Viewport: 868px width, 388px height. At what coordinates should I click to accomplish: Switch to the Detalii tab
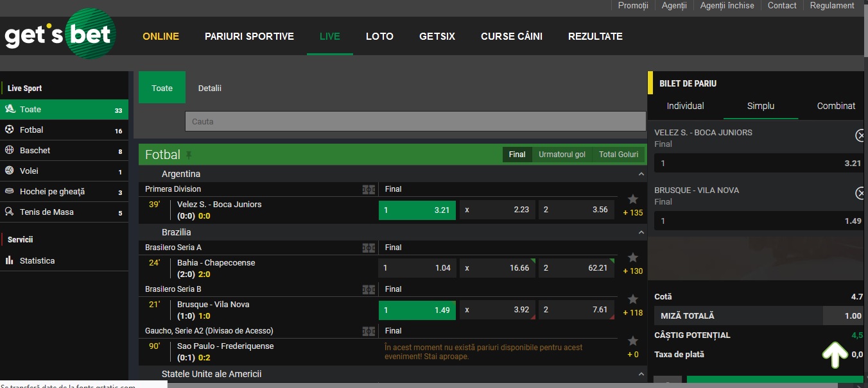pos(210,88)
